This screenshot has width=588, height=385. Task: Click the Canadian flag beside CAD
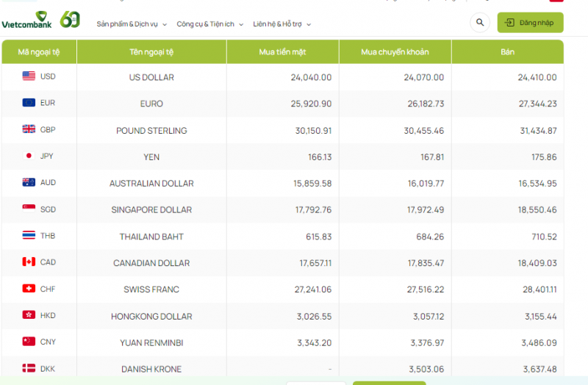pos(29,262)
